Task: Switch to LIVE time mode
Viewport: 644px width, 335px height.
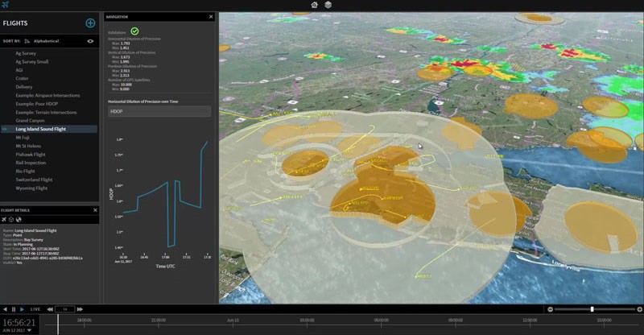Action: 35,309
